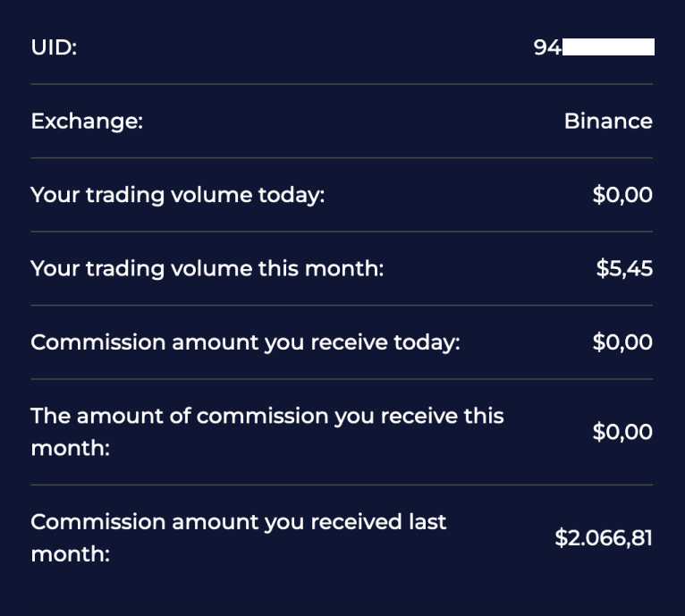Viewport: 685px width, 616px height.
Task: Click the digits '94' of the UID
Action: pos(547,47)
